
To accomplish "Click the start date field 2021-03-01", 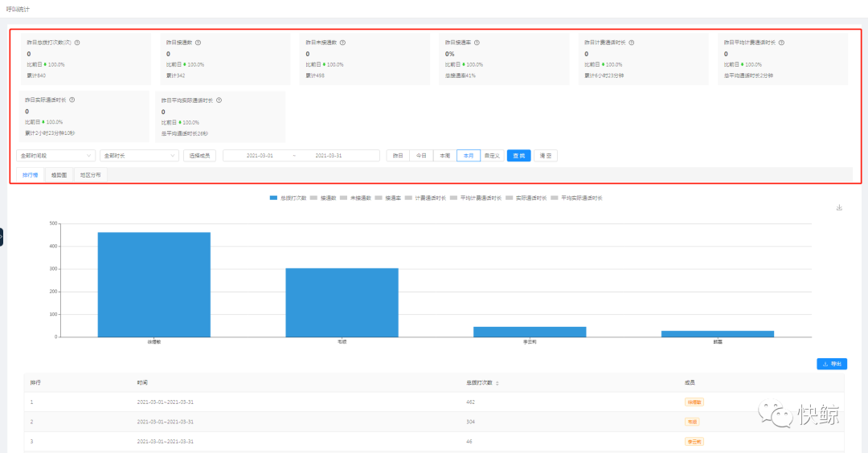I will coord(260,156).
